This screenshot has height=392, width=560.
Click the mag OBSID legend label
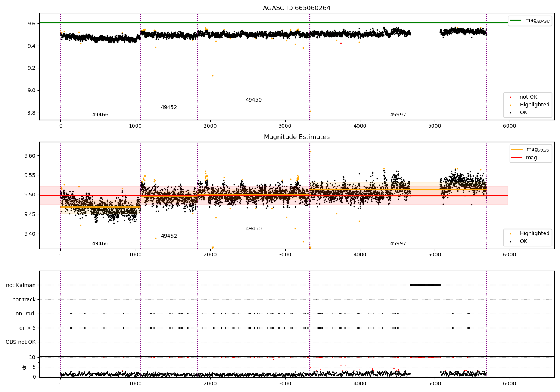pyautogui.click(x=538, y=149)
